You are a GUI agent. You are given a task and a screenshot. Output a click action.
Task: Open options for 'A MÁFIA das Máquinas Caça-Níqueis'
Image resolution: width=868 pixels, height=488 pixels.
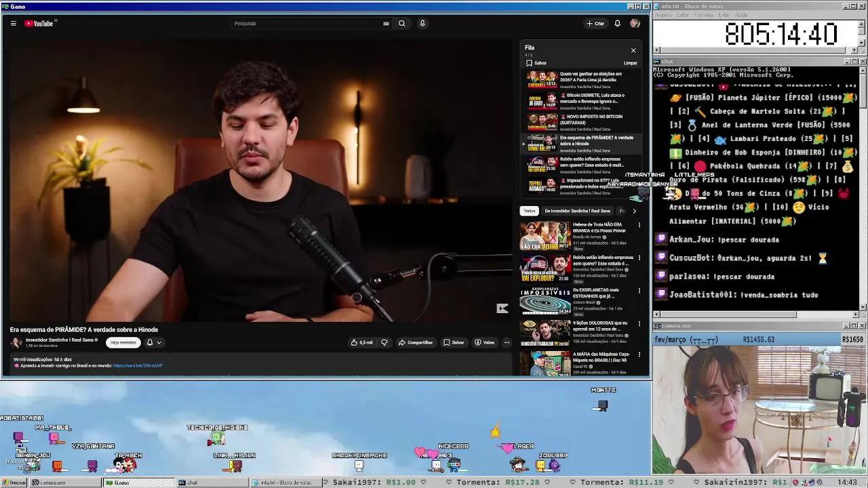pos(639,355)
